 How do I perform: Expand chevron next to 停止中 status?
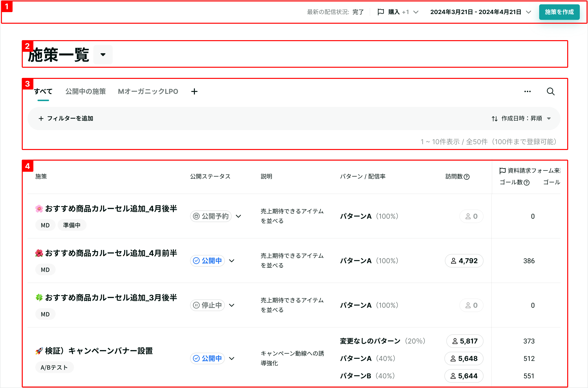(231, 305)
